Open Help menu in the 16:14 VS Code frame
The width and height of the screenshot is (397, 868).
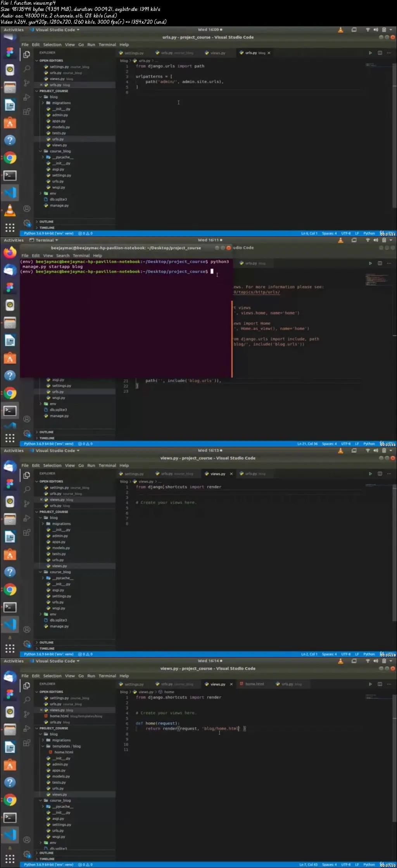click(124, 676)
